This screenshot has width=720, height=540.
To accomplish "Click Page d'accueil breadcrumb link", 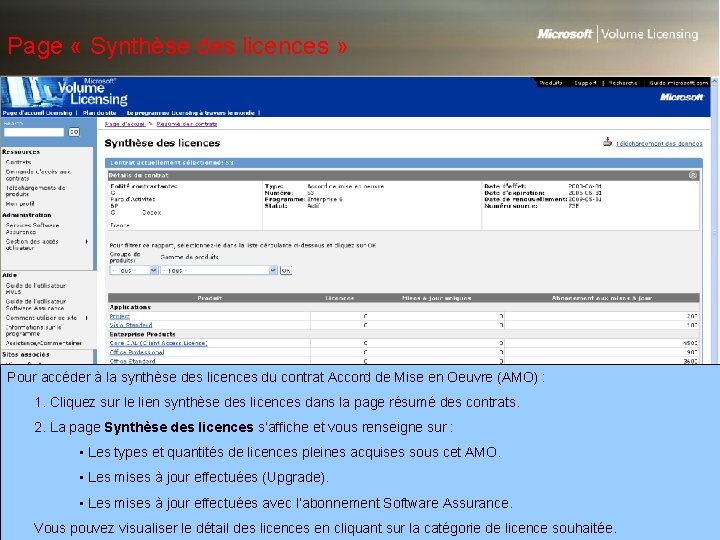I will click(125, 124).
